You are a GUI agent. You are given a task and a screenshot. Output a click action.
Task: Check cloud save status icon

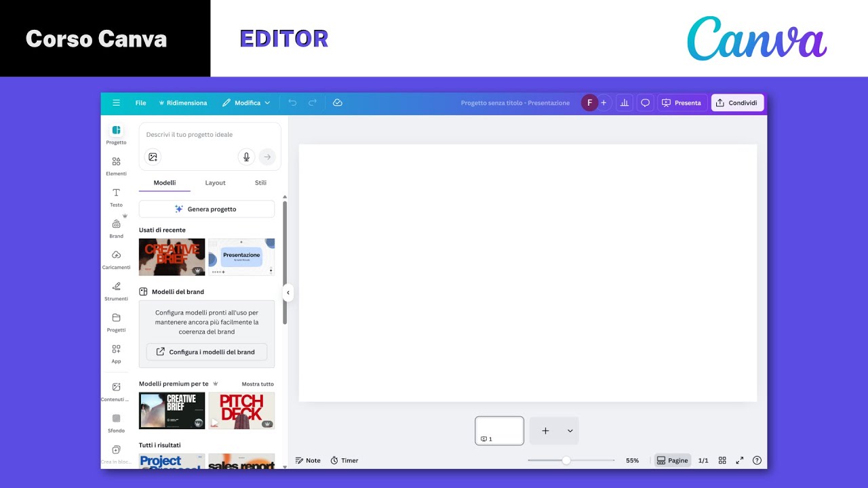click(338, 103)
